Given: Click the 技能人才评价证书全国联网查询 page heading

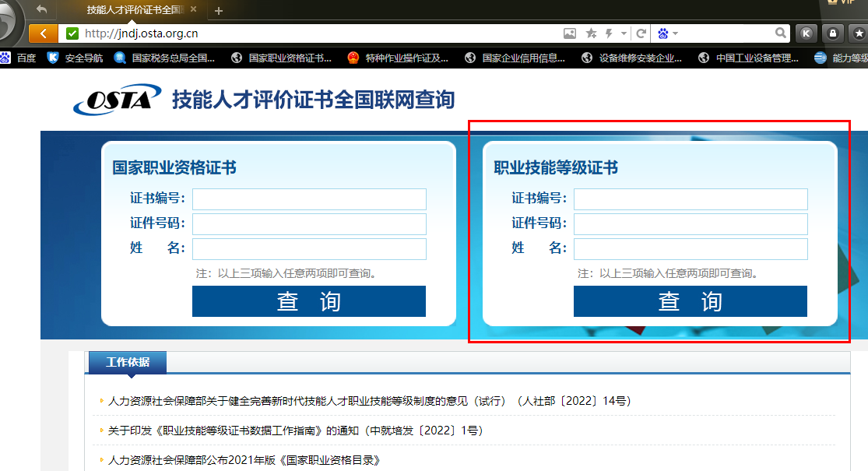Looking at the screenshot, I should (313, 100).
